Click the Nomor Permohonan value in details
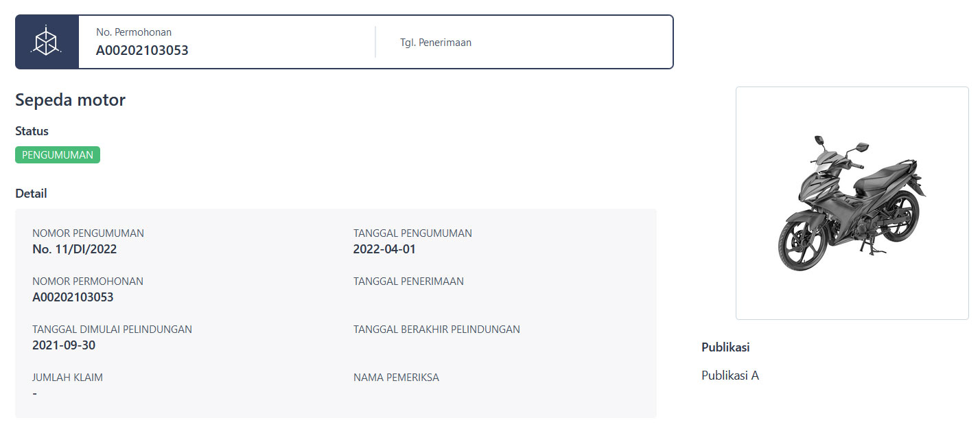Image resolution: width=980 pixels, height=438 pixels. [x=73, y=297]
